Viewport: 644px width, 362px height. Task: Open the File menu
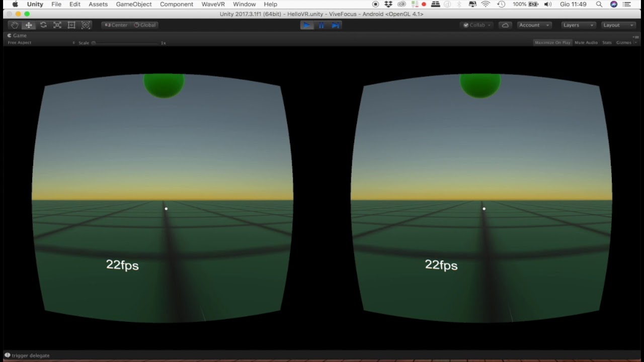56,4
